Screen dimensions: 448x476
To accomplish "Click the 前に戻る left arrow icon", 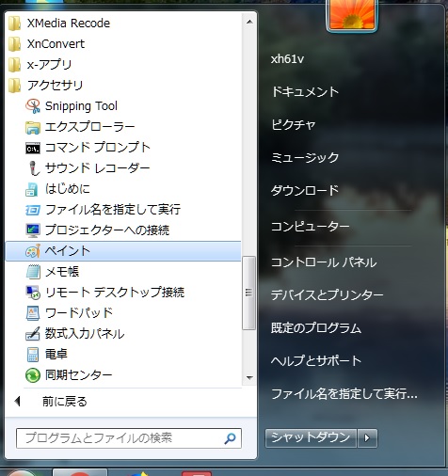I will [18, 402].
